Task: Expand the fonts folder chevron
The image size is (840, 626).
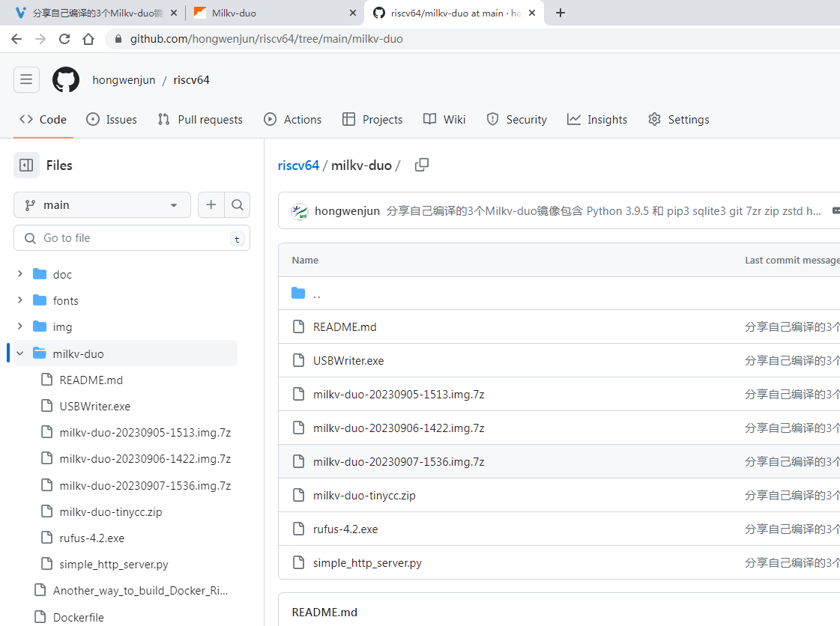Action: coord(19,300)
